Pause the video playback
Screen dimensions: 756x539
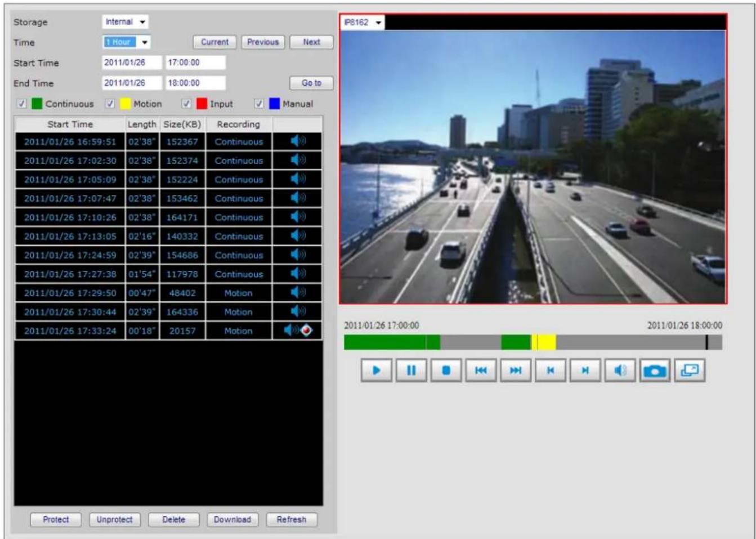pos(411,371)
